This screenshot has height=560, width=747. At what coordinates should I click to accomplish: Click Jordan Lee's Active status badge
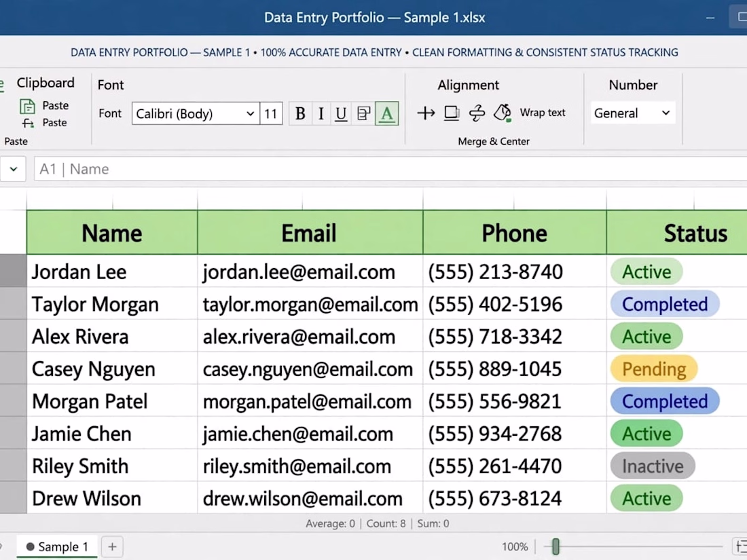point(646,272)
